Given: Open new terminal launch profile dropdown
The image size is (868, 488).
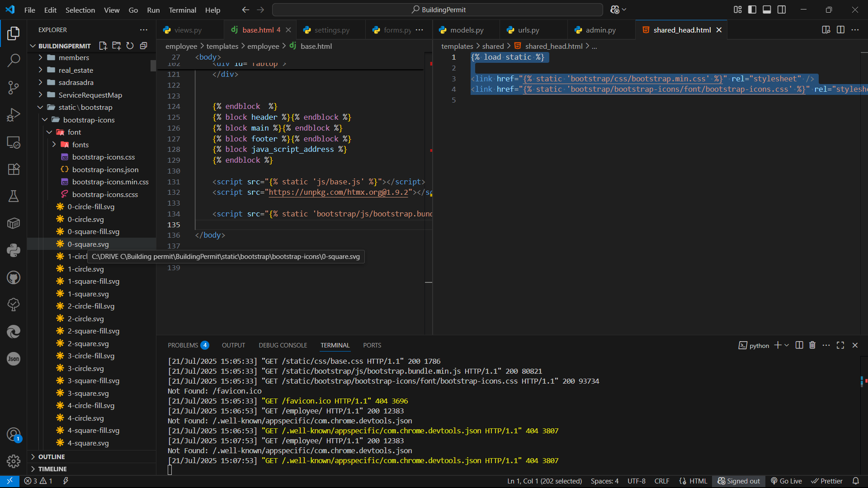Looking at the screenshot, I should click(787, 345).
